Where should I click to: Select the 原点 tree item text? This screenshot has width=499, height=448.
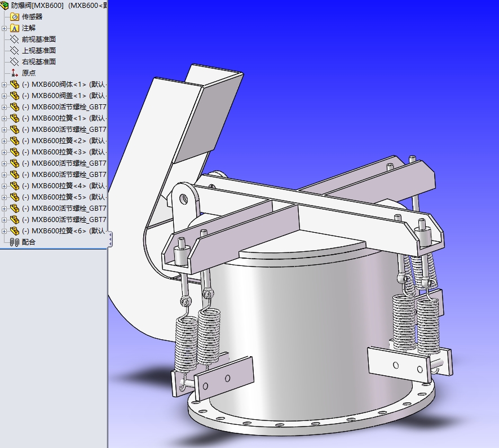pos(29,73)
